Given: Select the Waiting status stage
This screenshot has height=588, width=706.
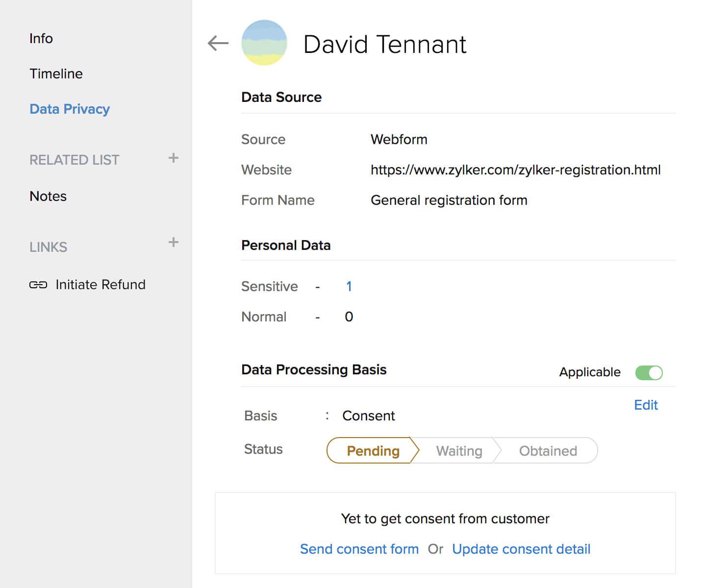Looking at the screenshot, I should pos(459,450).
